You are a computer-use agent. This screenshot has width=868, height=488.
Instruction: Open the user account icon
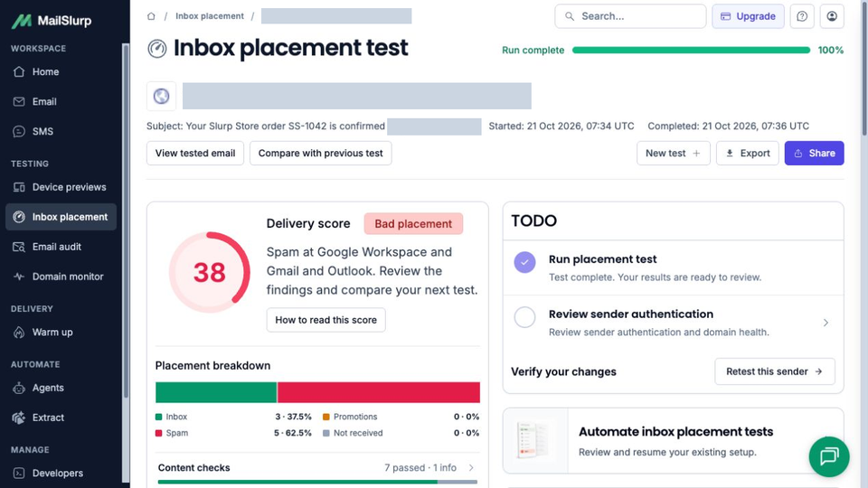832,16
